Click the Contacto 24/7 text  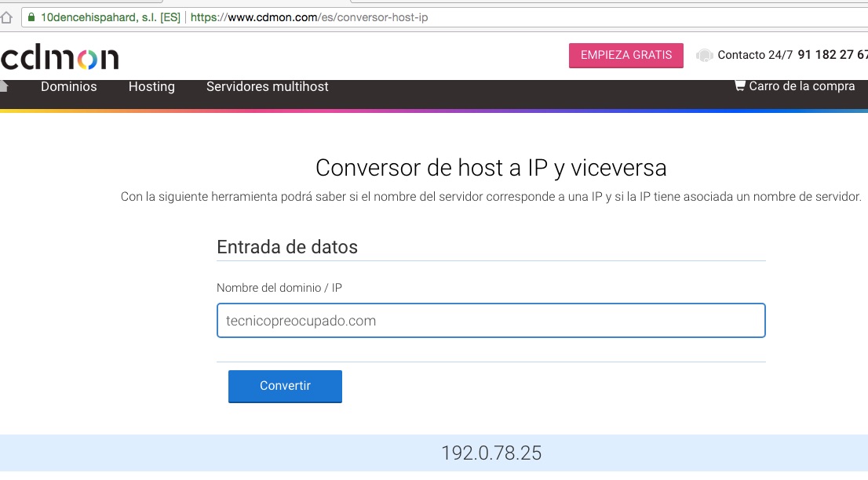click(754, 55)
